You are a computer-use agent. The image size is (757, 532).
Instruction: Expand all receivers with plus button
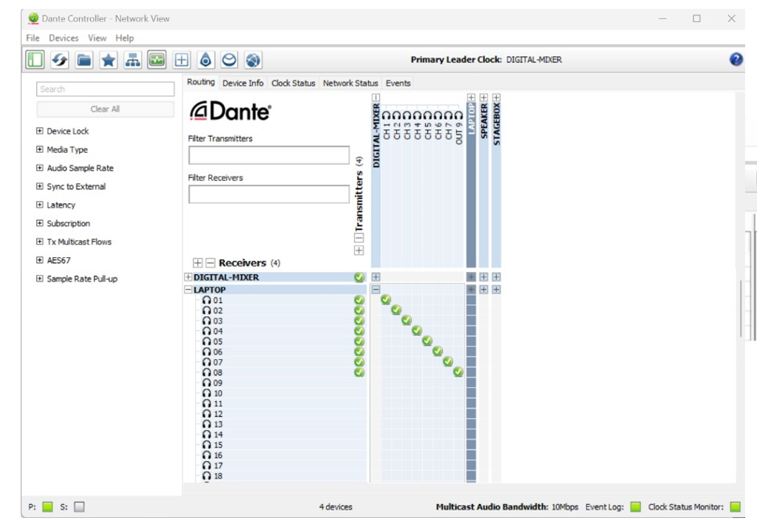(x=197, y=262)
